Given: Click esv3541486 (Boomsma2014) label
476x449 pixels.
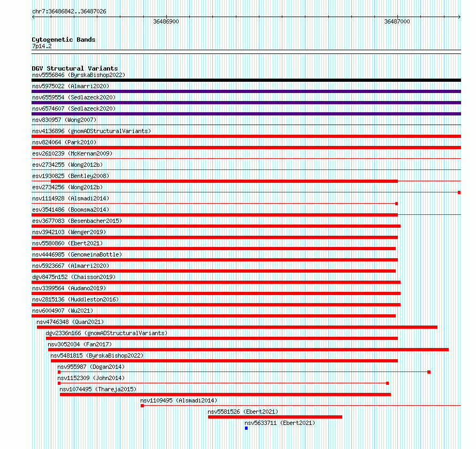Looking at the screenshot, I should click(71, 210).
